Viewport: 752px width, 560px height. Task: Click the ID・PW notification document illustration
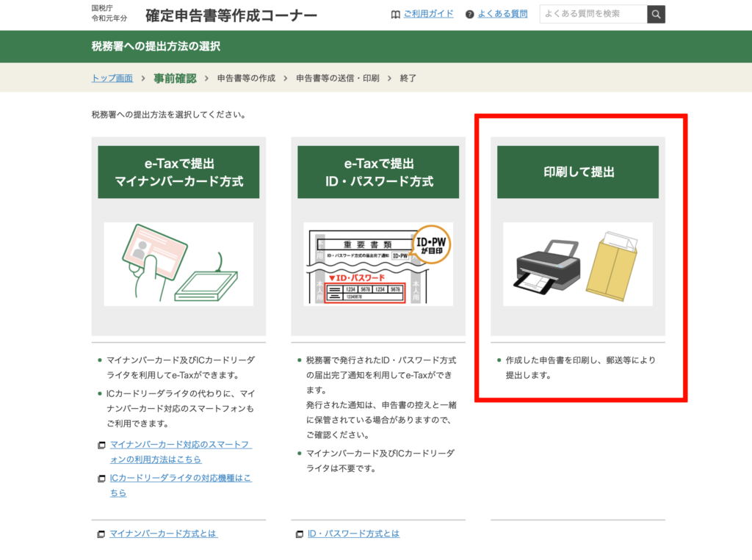pos(377,264)
